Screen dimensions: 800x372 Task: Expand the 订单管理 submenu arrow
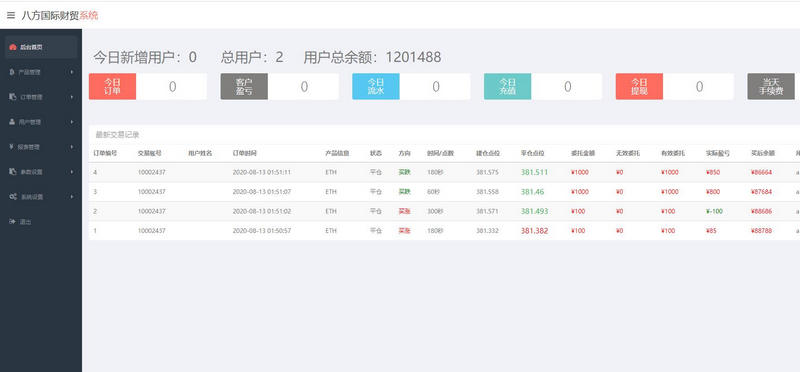click(72, 97)
